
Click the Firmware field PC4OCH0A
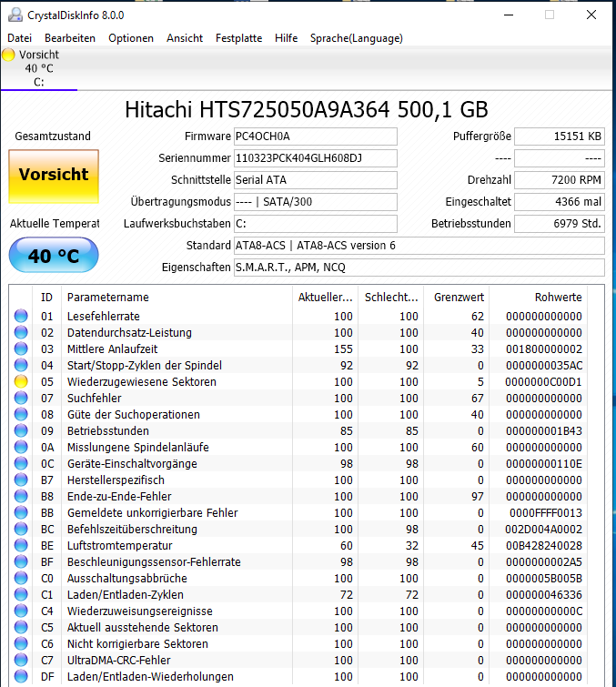[x=316, y=136]
